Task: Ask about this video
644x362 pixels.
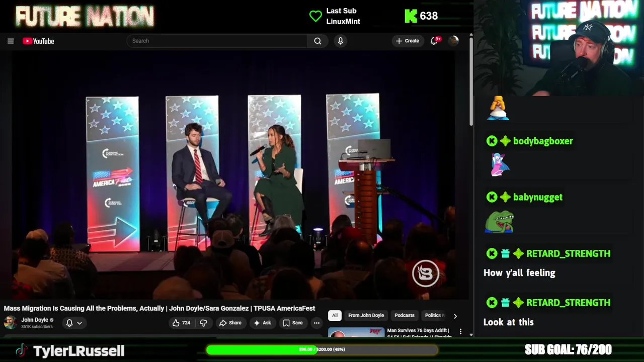Action: (262, 323)
